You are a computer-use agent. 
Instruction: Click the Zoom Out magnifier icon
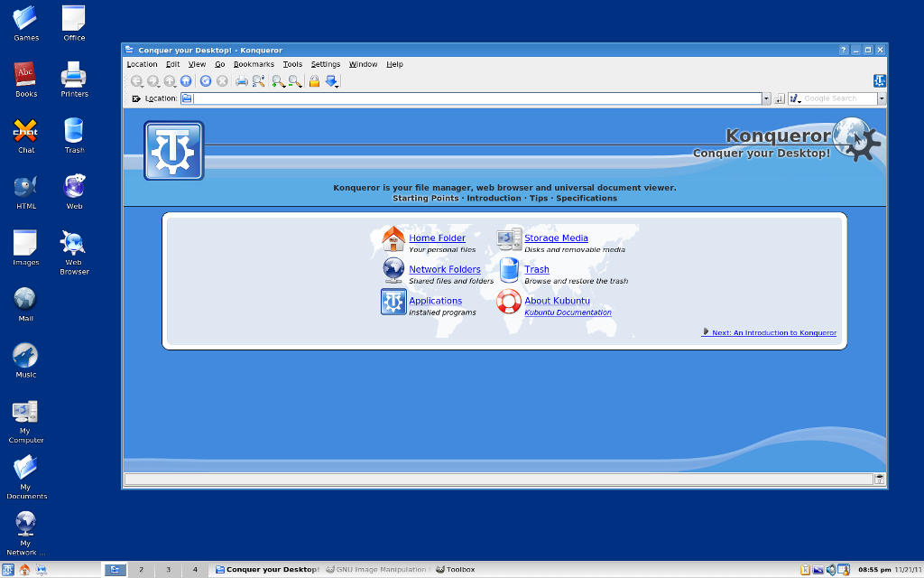[x=294, y=81]
